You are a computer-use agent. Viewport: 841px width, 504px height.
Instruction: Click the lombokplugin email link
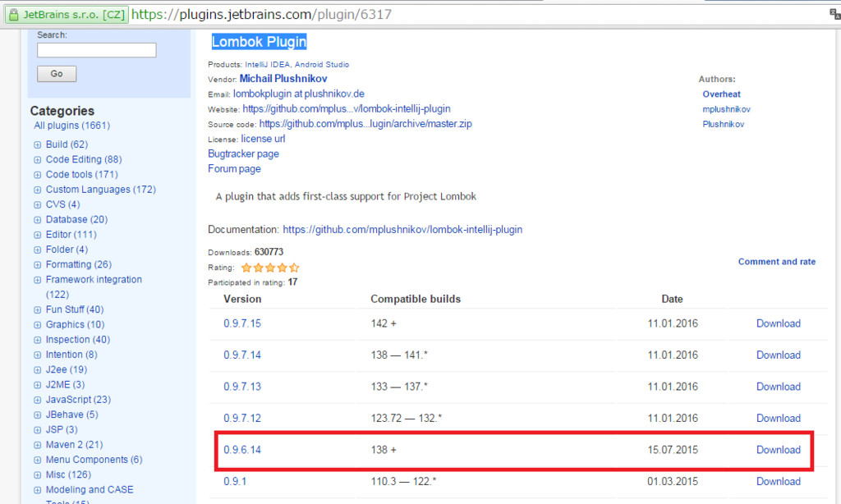click(x=299, y=94)
